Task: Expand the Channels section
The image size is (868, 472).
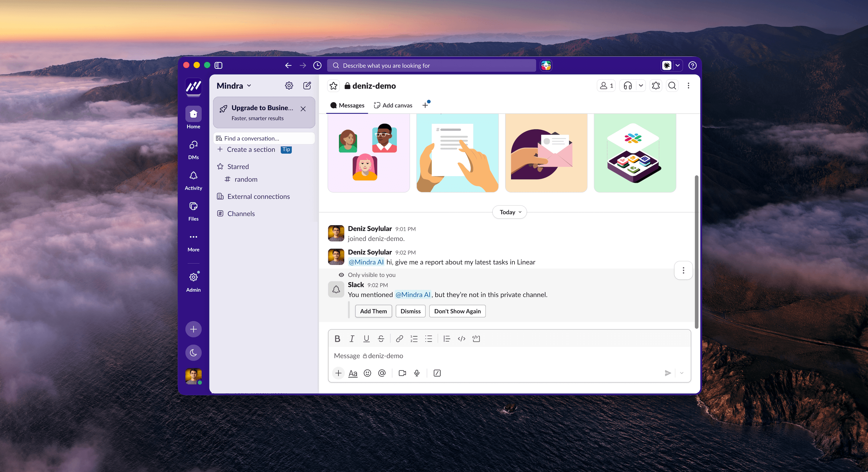Action: click(x=241, y=214)
